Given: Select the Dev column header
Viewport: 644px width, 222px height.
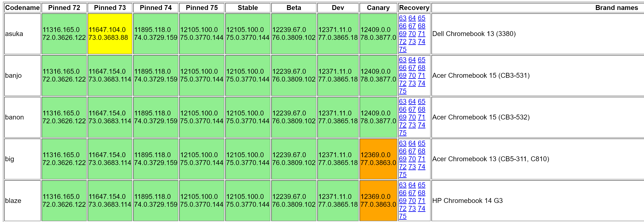Looking at the screenshot, I should point(338,8).
